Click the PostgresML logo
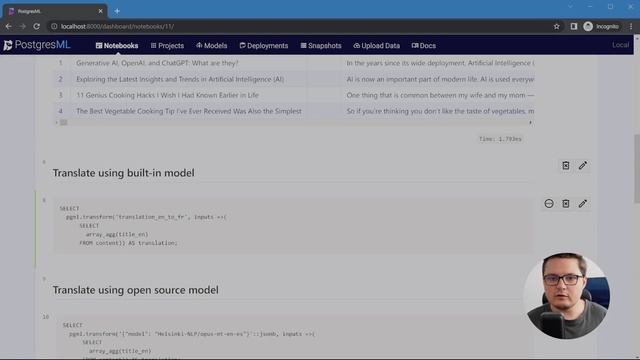 pyautogui.click(x=37, y=45)
